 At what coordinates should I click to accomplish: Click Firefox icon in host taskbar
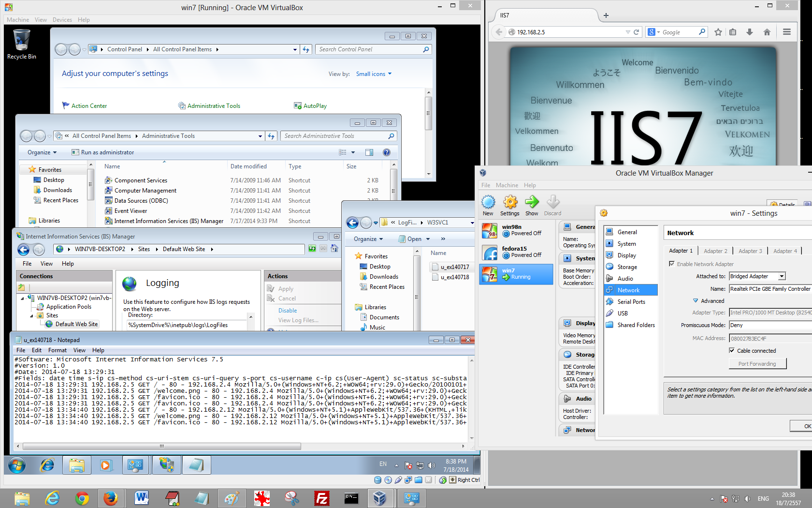pyautogui.click(x=111, y=498)
